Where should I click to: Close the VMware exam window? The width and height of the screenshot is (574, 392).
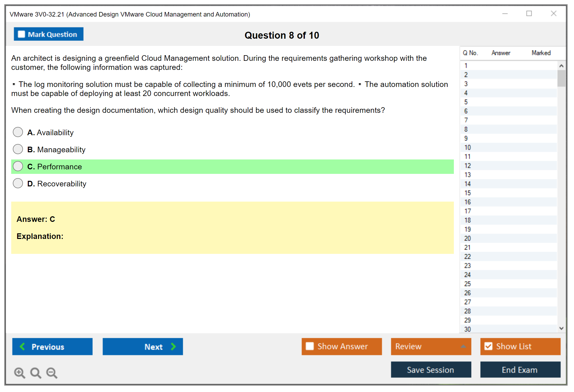(553, 14)
